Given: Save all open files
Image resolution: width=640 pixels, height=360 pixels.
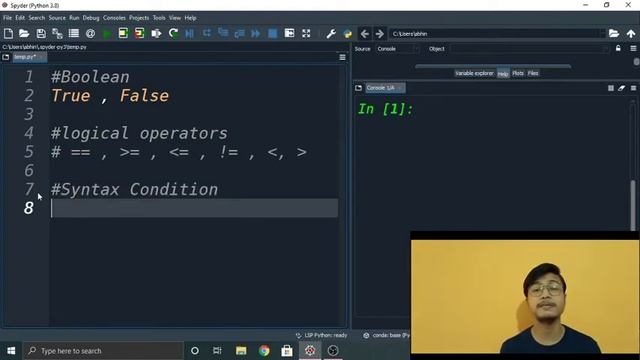Looking at the screenshot, I should tap(57, 33).
